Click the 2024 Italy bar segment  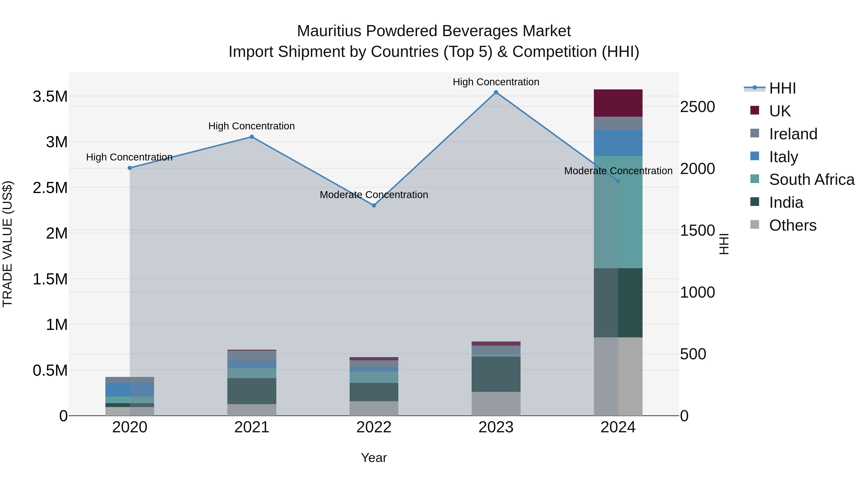618,143
